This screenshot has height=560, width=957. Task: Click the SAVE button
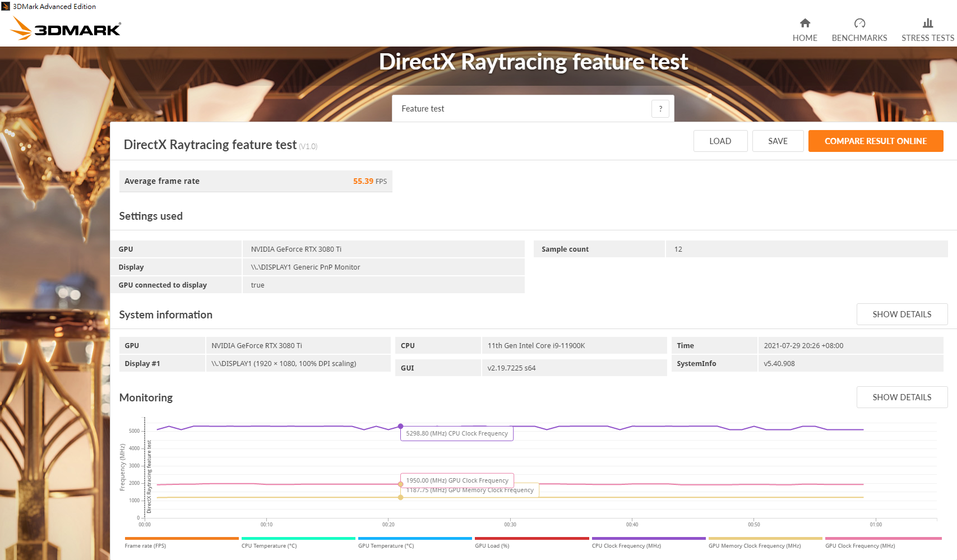coord(778,141)
